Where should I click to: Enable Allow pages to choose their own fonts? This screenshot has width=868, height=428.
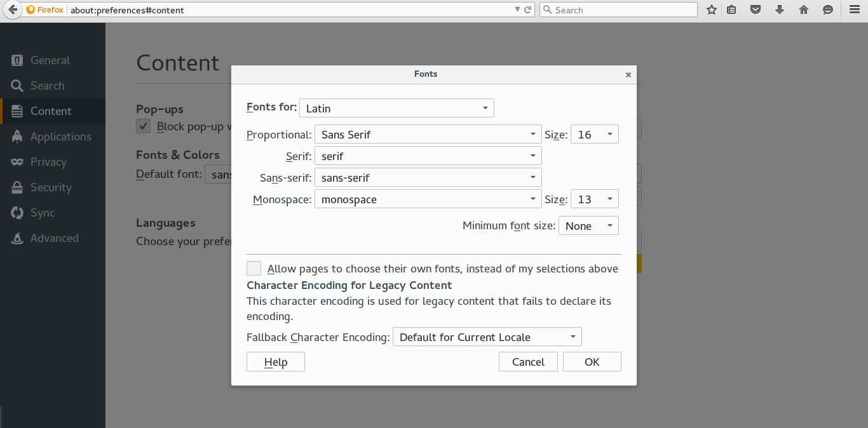coord(254,269)
